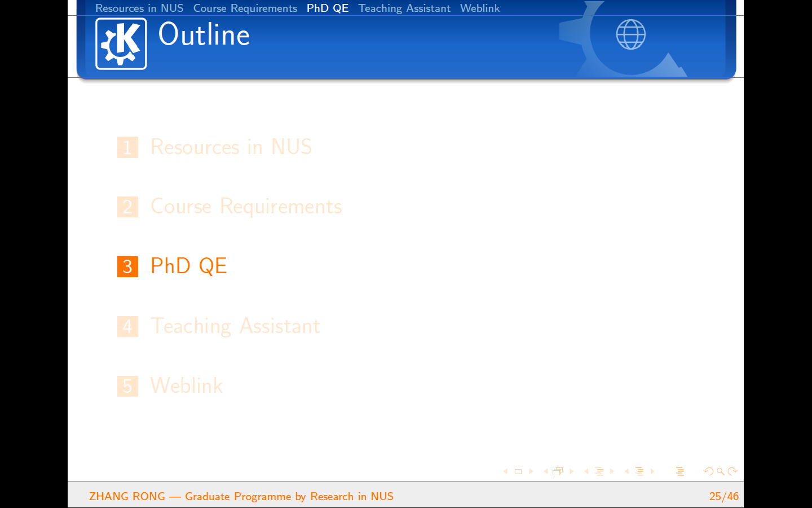The height and width of the screenshot is (508, 812).
Task: Click the frame stack icon in navigation bar
Action: pos(558,471)
